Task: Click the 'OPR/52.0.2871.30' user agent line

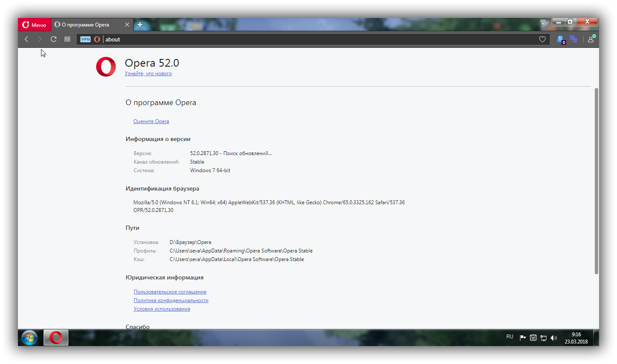Action: (153, 210)
